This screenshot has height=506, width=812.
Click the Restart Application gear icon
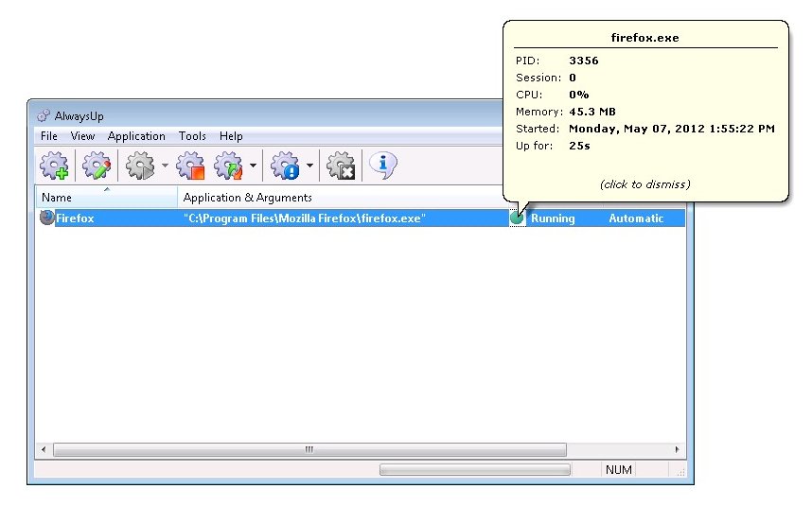(228, 166)
